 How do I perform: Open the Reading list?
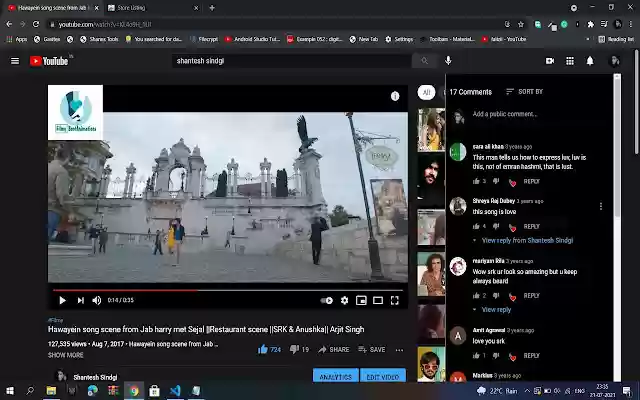(x=616, y=39)
